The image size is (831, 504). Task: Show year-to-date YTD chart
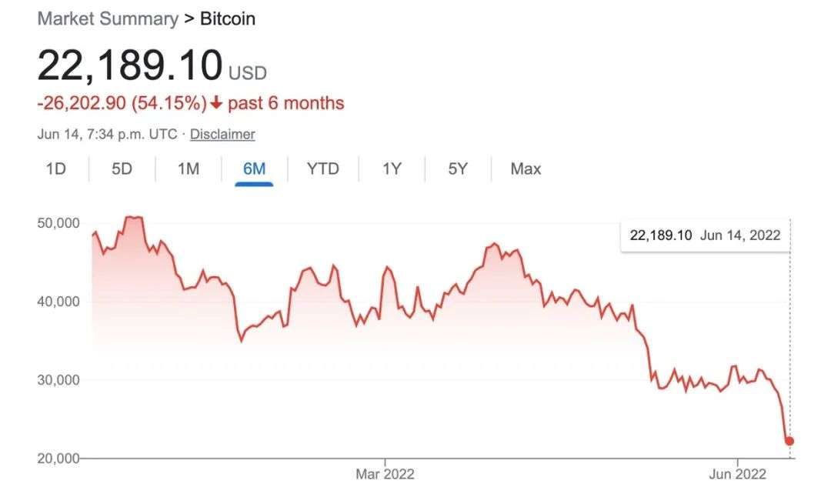(x=322, y=169)
